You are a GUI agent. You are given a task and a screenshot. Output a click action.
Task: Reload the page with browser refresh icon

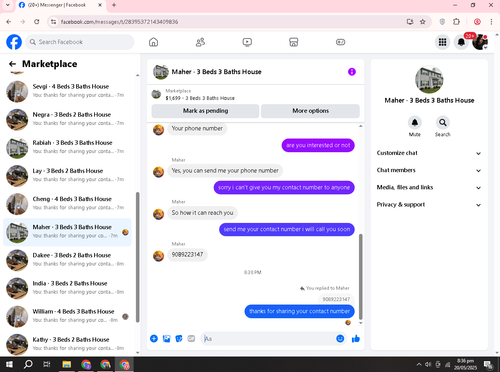coord(37,22)
